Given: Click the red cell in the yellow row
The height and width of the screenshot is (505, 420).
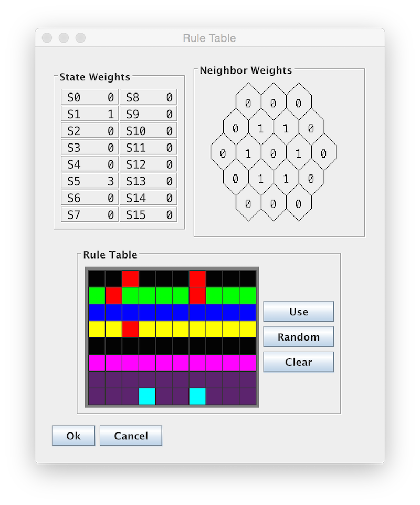Looking at the screenshot, I should coord(130,329).
